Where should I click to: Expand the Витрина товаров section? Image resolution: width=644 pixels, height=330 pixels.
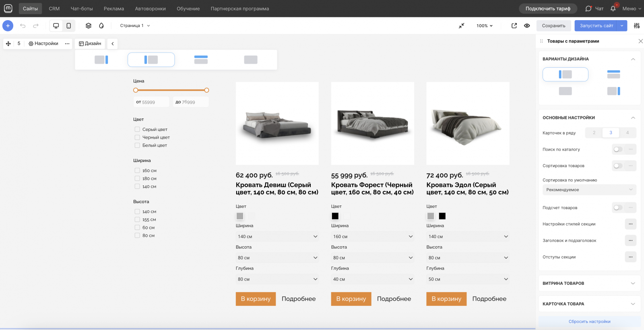coord(589,283)
